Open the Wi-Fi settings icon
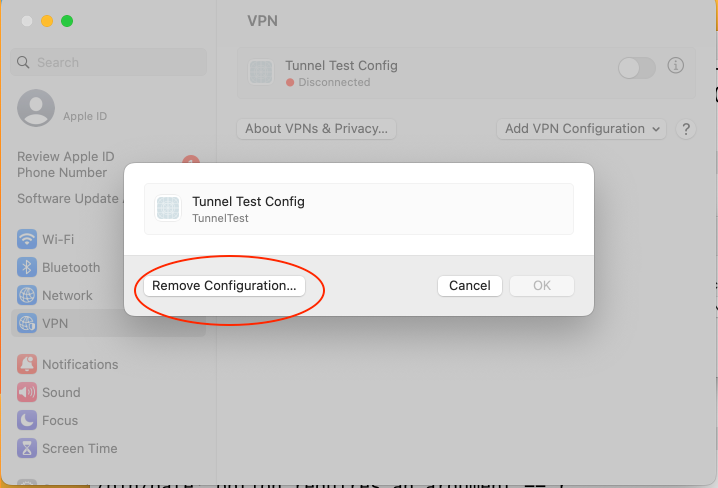This screenshot has height=488, width=718. [27, 239]
